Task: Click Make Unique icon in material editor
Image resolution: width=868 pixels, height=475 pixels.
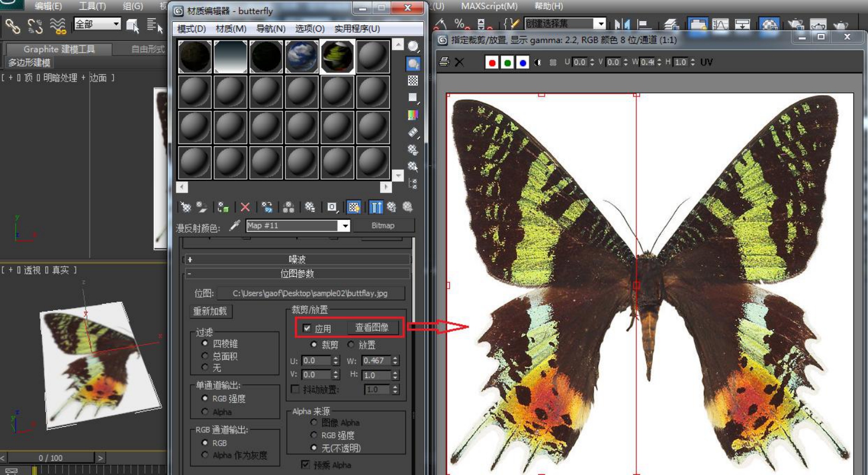Action: click(289, 207)
